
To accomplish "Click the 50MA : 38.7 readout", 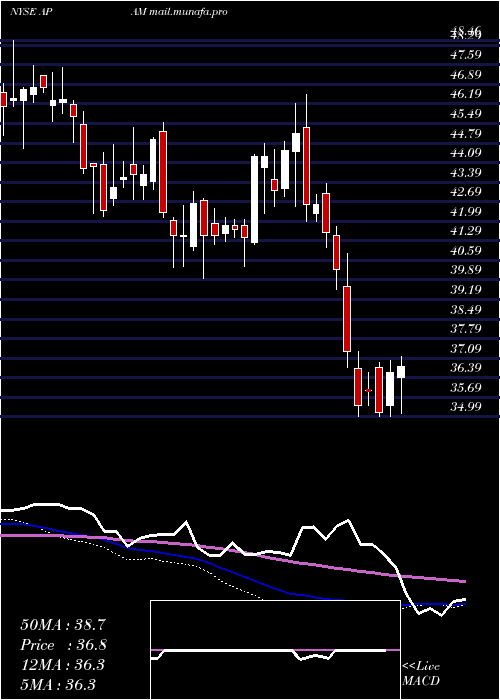I will tap(63, 625).
